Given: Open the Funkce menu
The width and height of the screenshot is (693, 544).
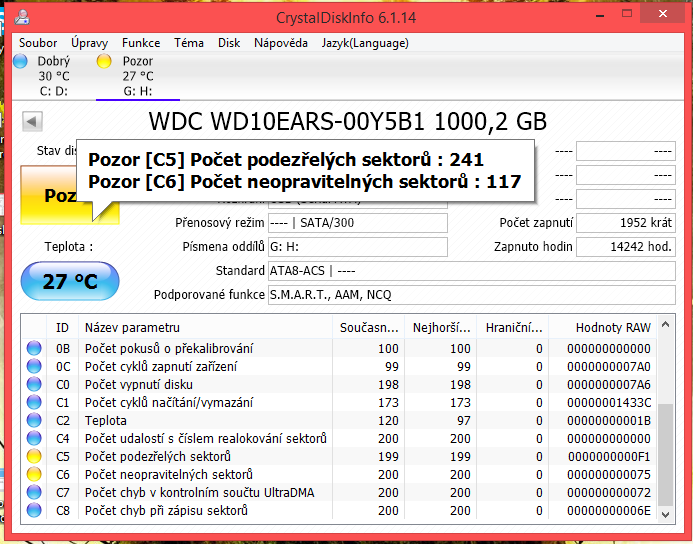Looking at the screenshot, I should pos(141,43).
